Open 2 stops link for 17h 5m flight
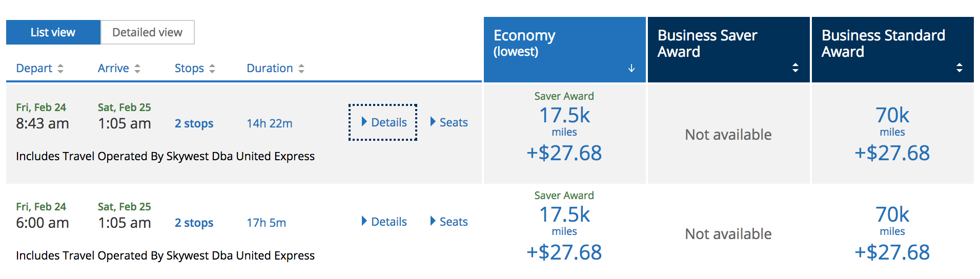This screenshot has height=279, width=980. (194, 223)
